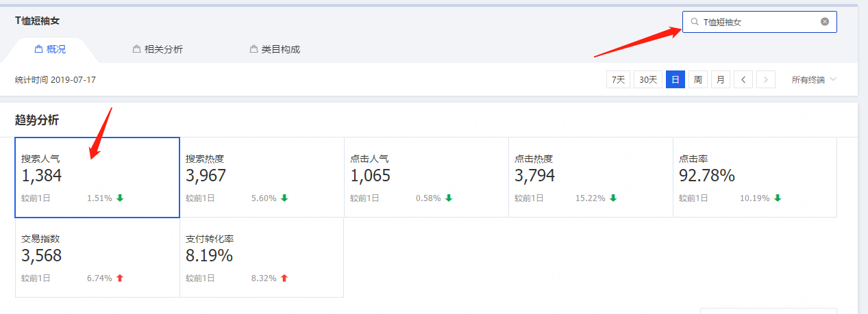The height and width of the screenshot is (314, 868).
Task: Click red up arrow in 交易指数 card
Action: (120, 278)
